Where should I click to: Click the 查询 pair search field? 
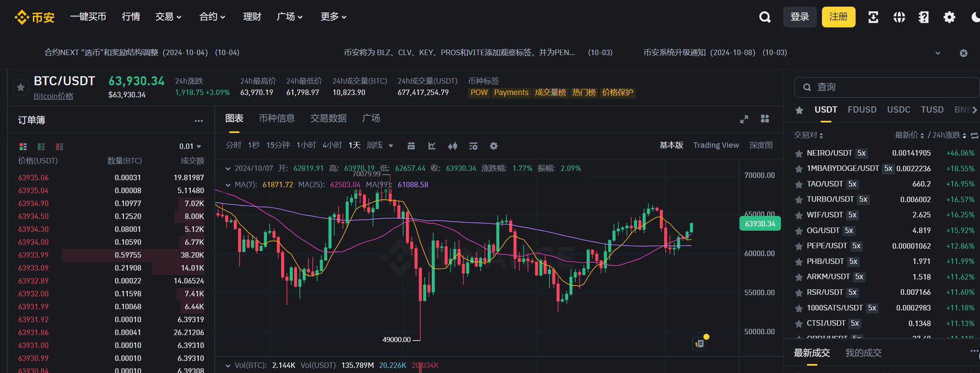click(887, 87)
